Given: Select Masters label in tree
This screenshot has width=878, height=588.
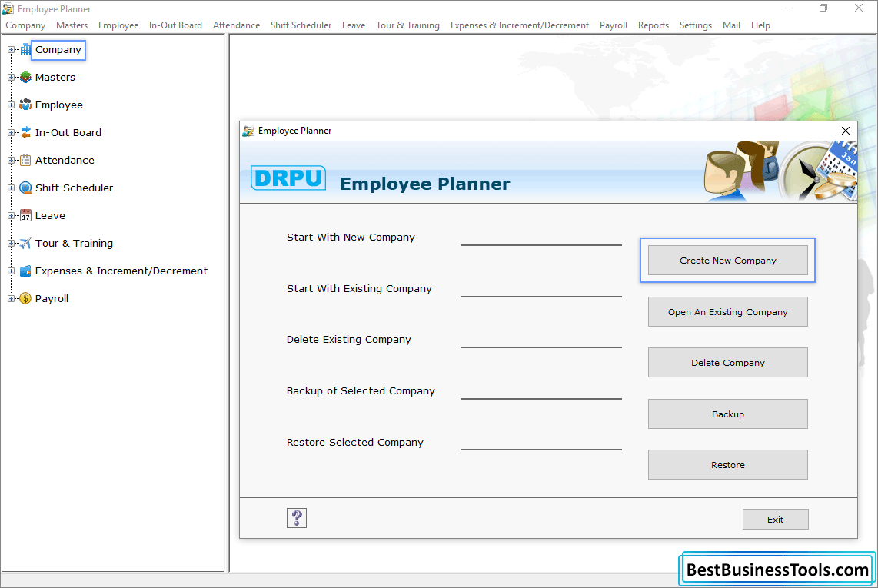Looking at the screenshot, I should tap(55, 78).
